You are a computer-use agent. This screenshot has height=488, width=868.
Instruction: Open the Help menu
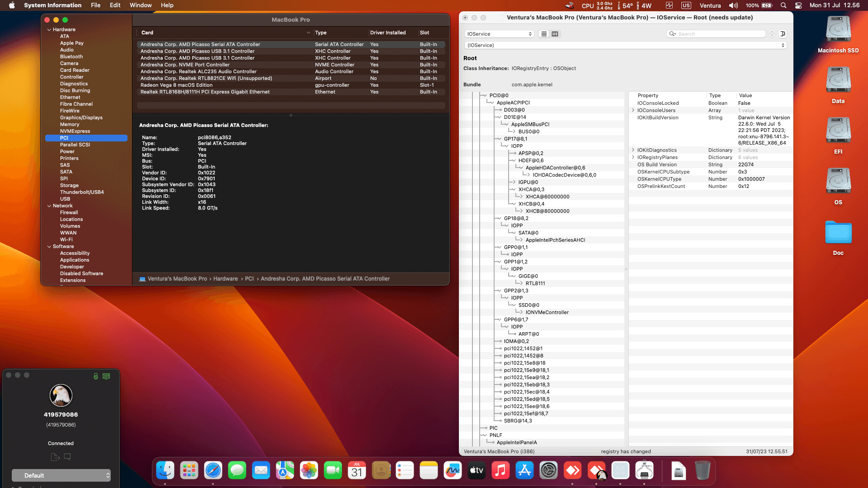(167, 5)
